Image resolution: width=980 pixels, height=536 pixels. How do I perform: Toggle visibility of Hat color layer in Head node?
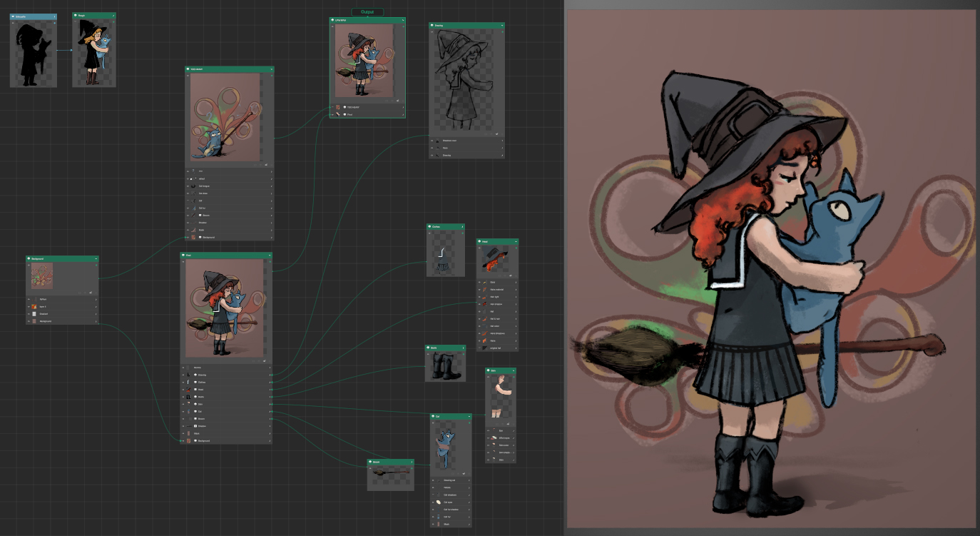coord(479,326)
